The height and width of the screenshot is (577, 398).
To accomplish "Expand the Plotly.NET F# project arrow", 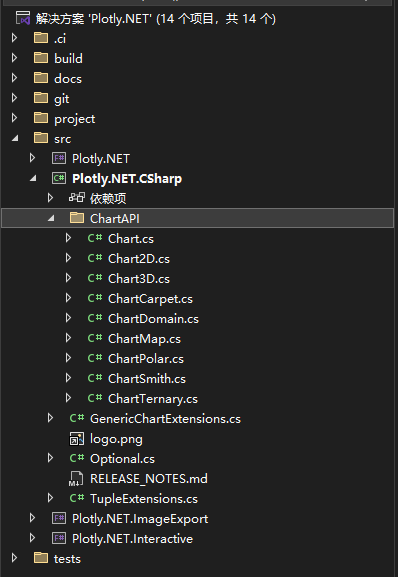I will (32, 158).
